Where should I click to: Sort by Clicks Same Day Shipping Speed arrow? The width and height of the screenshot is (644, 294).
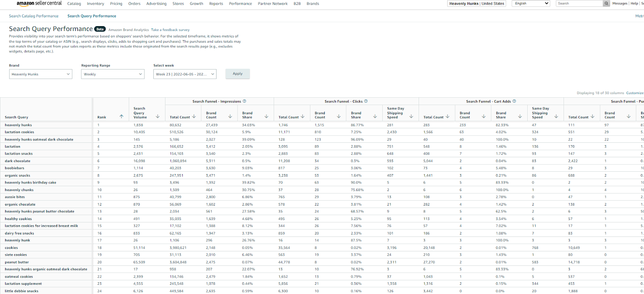(x=411, y=117)
